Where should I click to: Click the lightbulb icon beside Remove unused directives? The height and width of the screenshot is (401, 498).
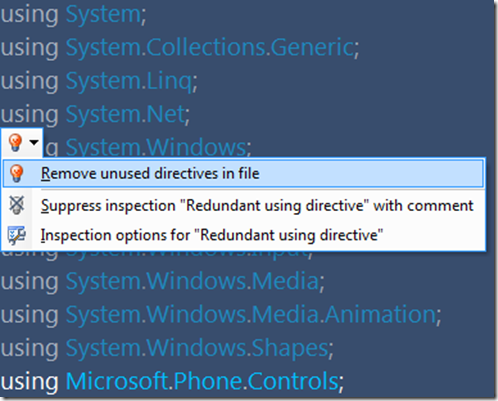pos(17,173)
